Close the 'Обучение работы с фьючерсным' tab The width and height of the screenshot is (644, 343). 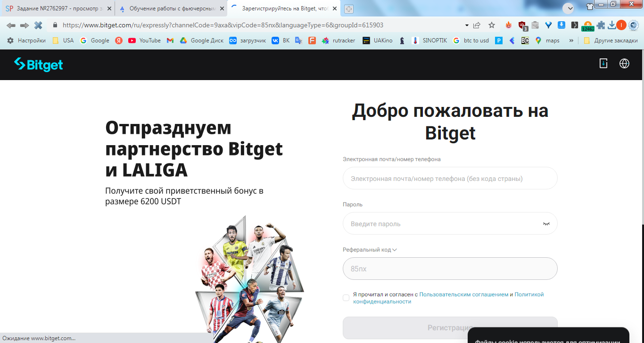(x=222, y=8)
